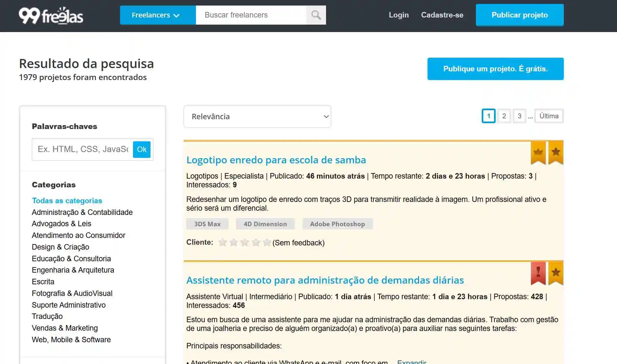Image resolution: width=617 pixels, height=364 pixels.
Task: Select Educação & Consultoria category
Action: [x=71, y=259]
